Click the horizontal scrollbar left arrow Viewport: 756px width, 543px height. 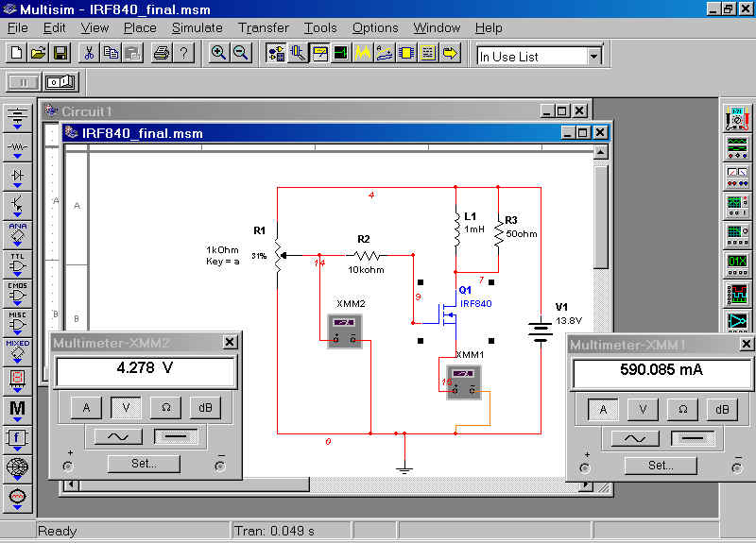click(72, 484)
